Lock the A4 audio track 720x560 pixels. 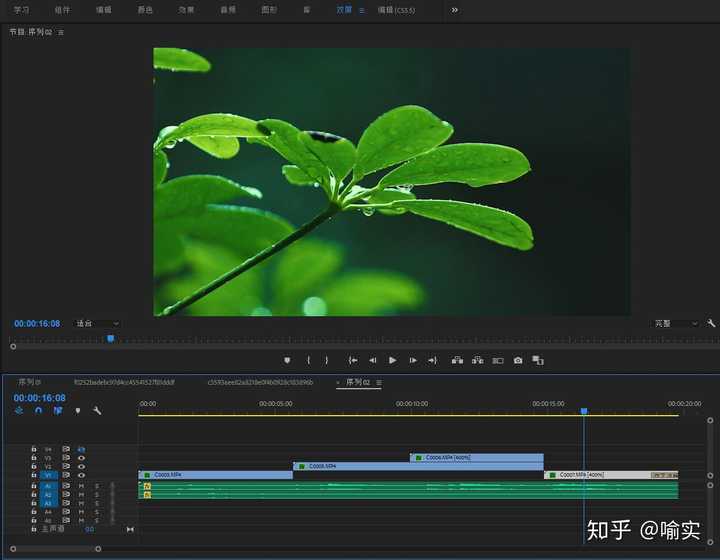pyautogui.click(x=34, y=511)
